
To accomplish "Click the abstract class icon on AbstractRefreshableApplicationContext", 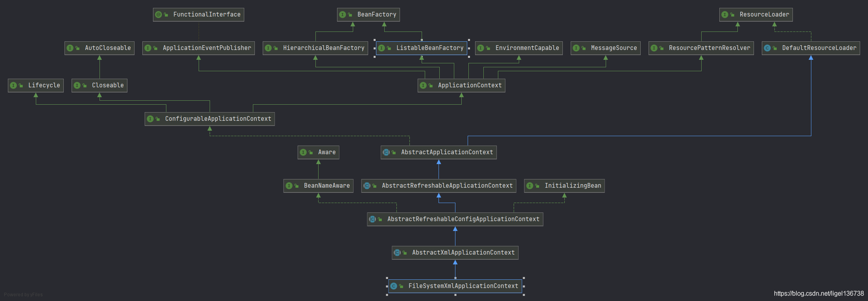I will pyautogui.click(x=367, y=186).
